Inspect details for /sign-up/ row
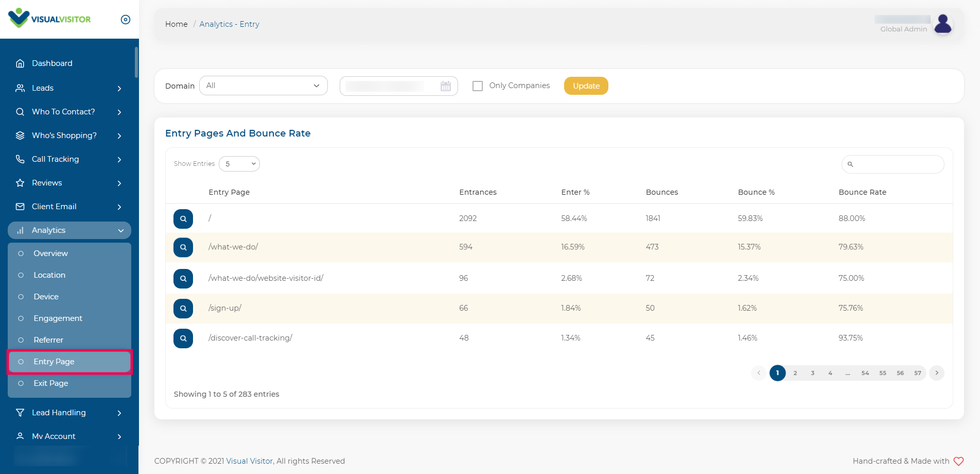980x474 pixels. click(183, 309)
